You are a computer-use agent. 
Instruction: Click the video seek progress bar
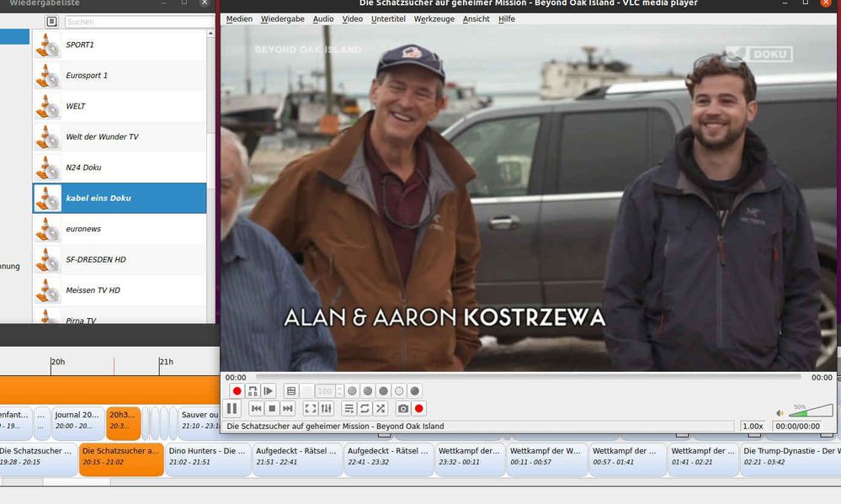(x=529, y=378)
